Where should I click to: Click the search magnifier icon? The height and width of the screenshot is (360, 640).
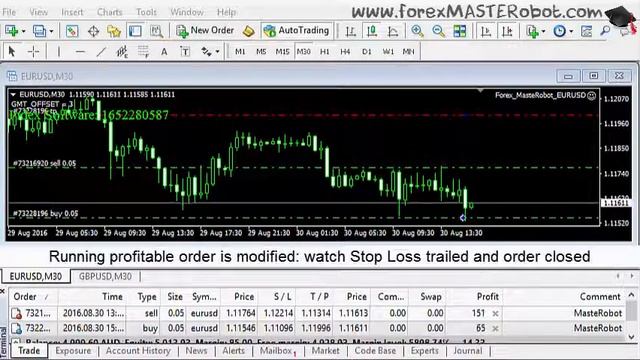pyautogui.click(x=605, y=31)
